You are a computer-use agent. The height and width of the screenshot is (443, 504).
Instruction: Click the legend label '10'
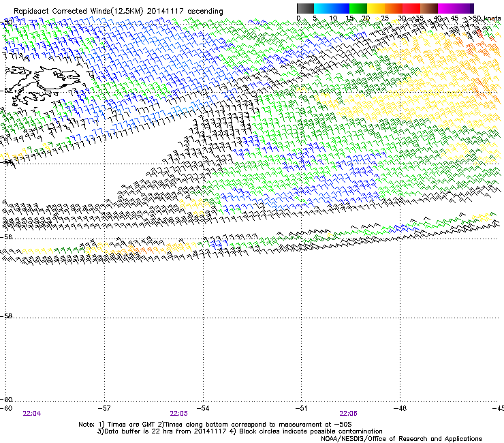(x=333, y=18)
